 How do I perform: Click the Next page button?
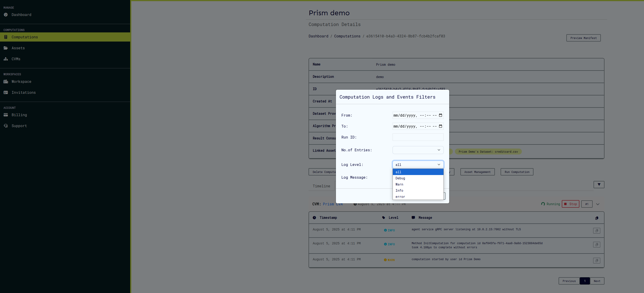pyautogui.click(x=597, y=281)
